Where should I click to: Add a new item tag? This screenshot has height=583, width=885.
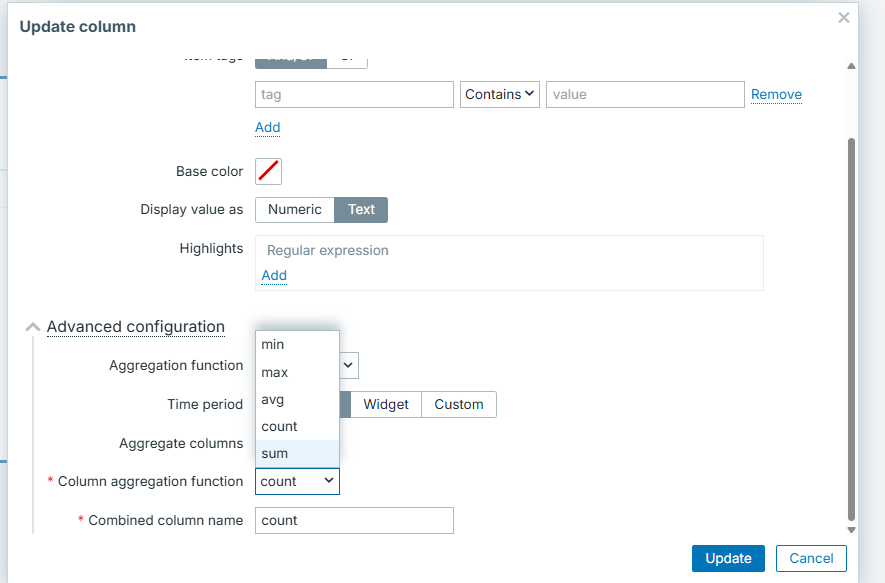267,127
